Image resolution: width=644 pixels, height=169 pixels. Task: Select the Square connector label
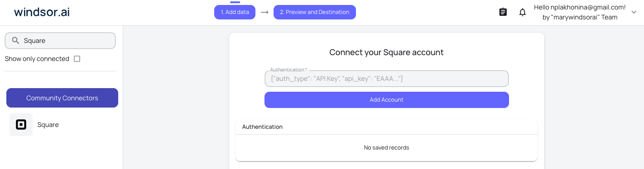(48, 125)
